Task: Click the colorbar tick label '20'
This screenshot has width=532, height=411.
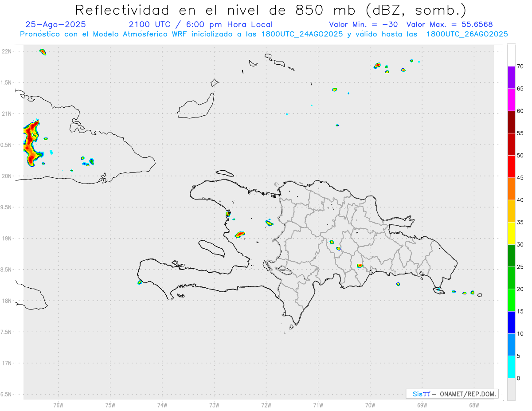Action: 520,289
